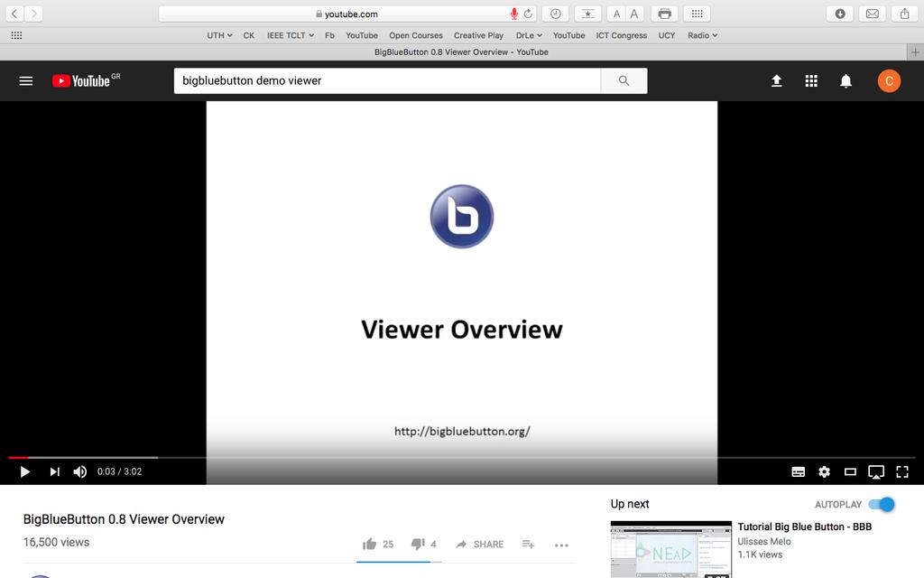Select the BigBlueButton 0.8 Viewer Overview tab

[461, 51]
